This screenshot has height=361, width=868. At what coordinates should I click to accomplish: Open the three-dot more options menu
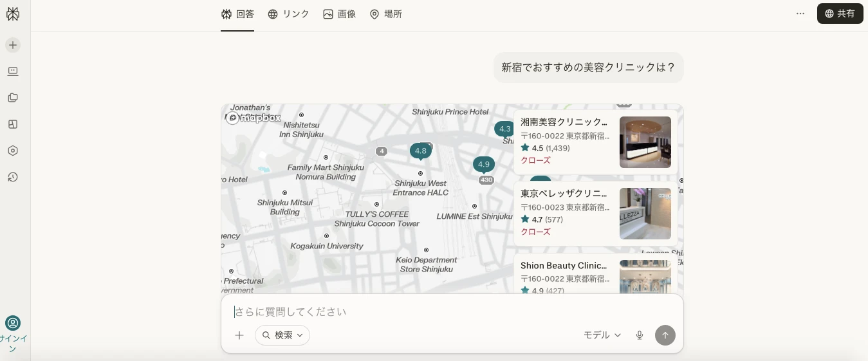800,14
